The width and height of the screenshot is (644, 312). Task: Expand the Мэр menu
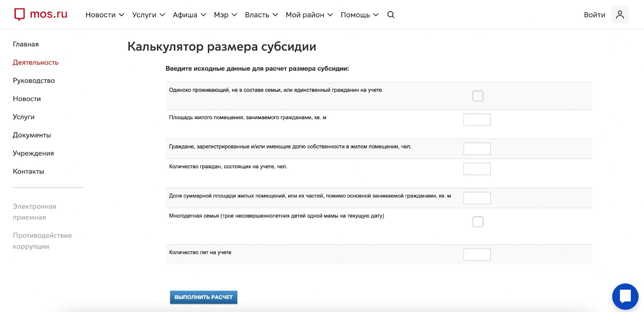tap(225, 15)
